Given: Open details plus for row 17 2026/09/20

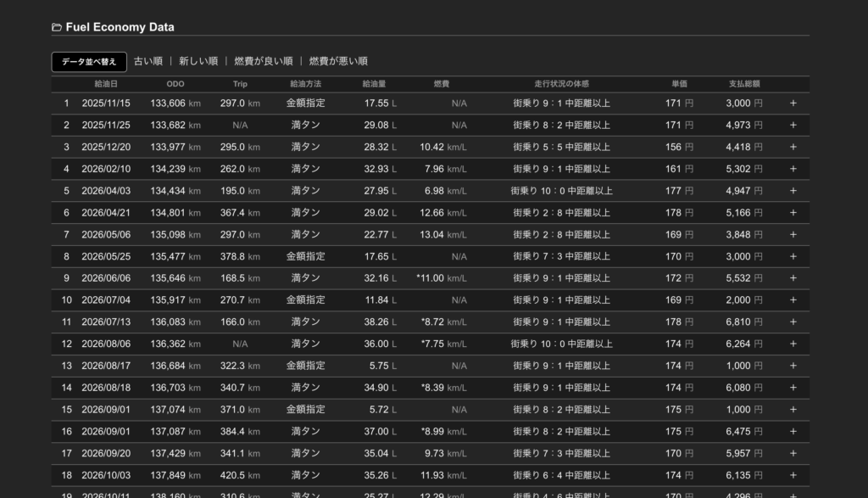Looking at the screenshot, I should click(x=793, y=453).
